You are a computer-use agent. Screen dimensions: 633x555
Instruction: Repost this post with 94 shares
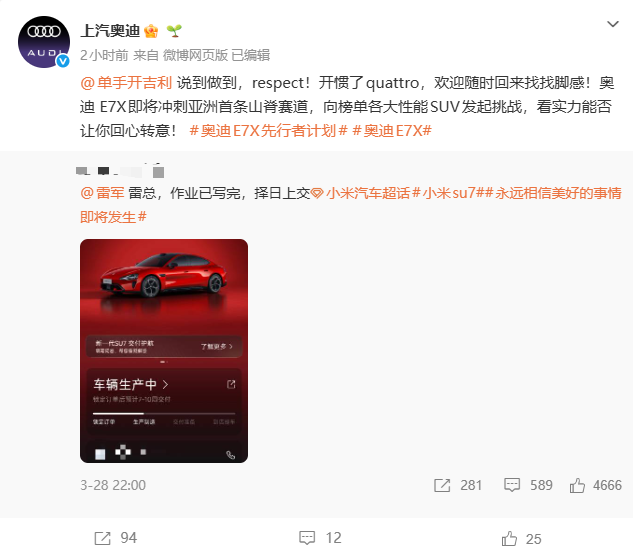(115, 538)
